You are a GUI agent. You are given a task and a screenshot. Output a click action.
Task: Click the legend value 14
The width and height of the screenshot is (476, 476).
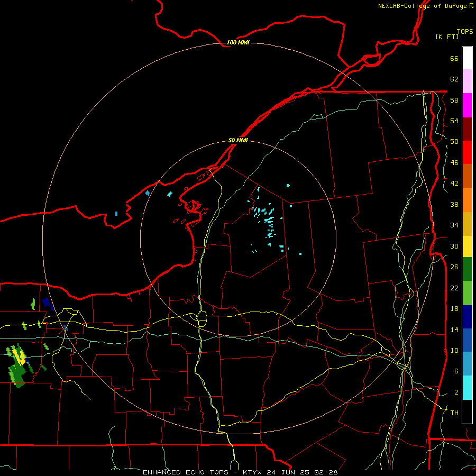click(x=454, y=329)
